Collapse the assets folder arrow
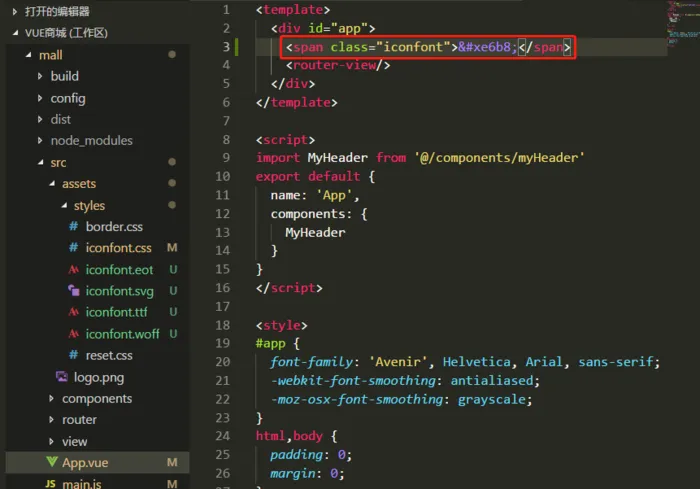700x489 pixels. pos(52,184)
